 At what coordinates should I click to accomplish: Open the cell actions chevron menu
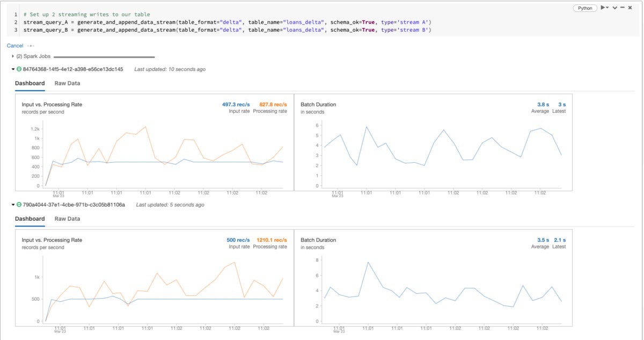pos(614,8)
